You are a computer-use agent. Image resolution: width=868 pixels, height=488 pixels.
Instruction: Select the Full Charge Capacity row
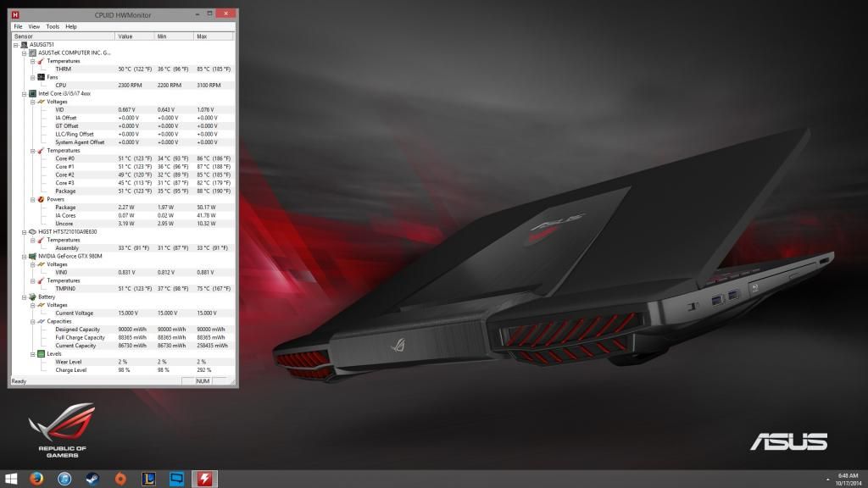click(x=122, y=337)
